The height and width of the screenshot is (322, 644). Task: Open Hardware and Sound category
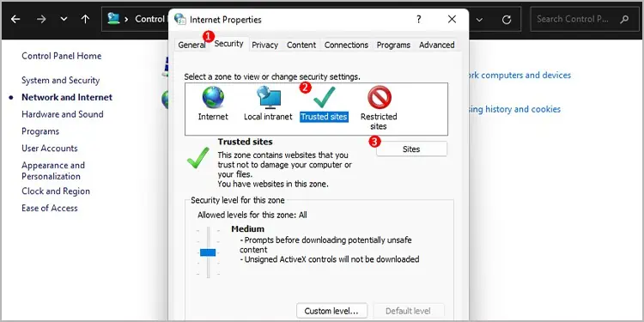click(x=63, y=114)
